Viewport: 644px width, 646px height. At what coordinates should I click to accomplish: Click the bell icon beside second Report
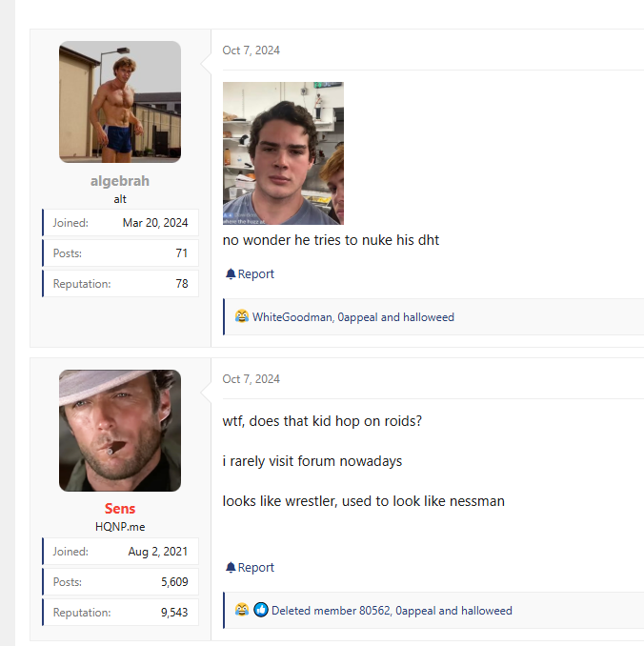pyautogui.click(x=231, y=568)
